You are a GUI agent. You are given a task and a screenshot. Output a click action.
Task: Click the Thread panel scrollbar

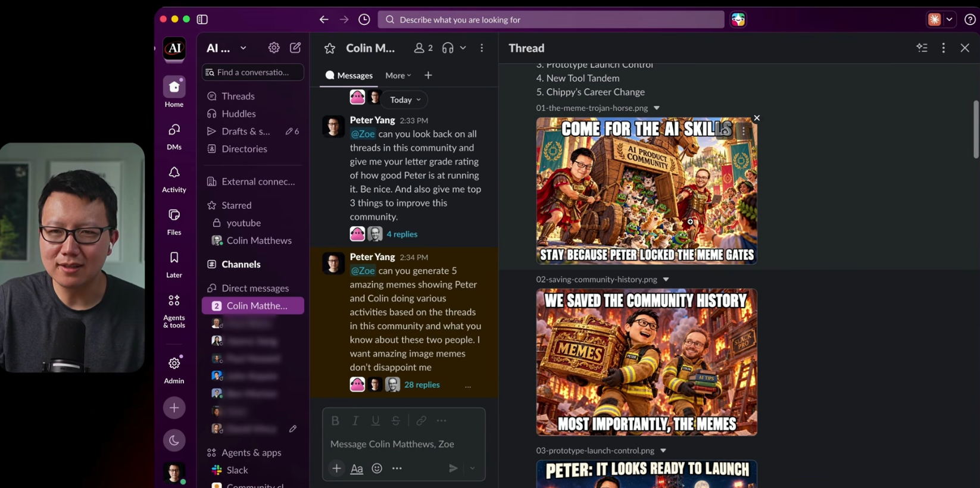click(x=976, y=129)
